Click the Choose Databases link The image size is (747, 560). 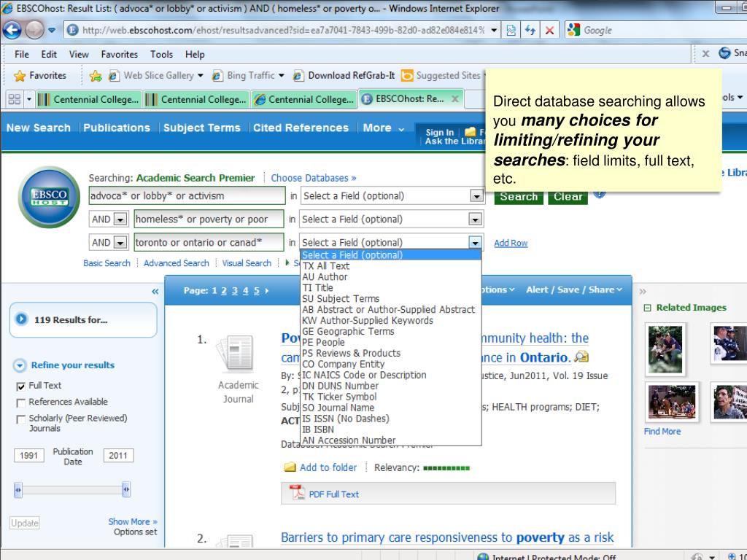pyautogui.click(x=314, y=178)
